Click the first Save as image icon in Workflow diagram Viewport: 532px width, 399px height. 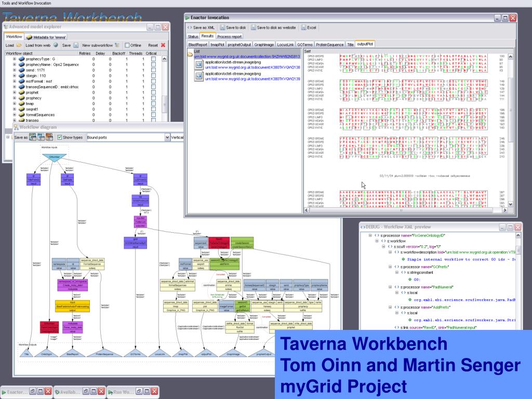pyautogui.click(x=33, y=137)
